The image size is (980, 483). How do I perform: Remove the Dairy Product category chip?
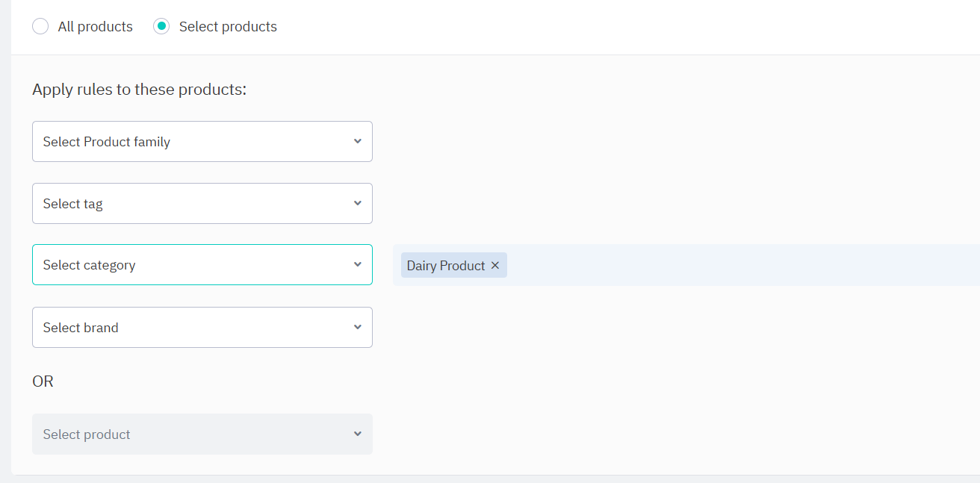coord(494,266)
